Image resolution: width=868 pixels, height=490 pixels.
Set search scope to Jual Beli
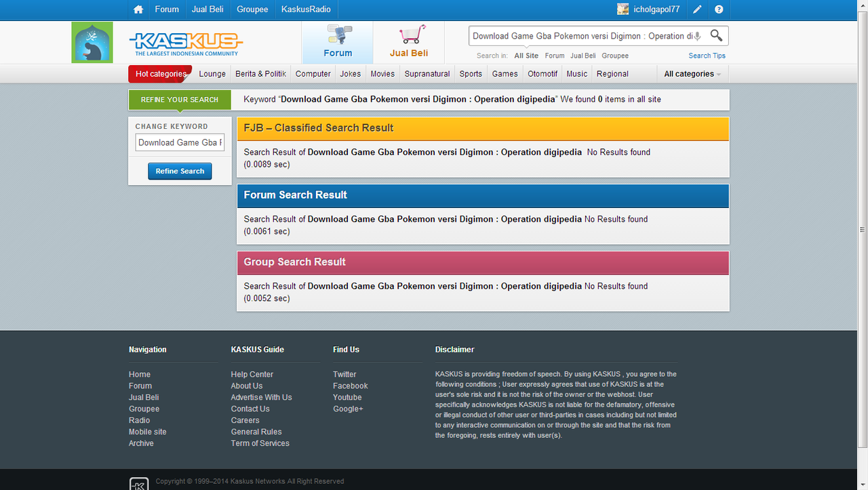(x=583, y=56)
